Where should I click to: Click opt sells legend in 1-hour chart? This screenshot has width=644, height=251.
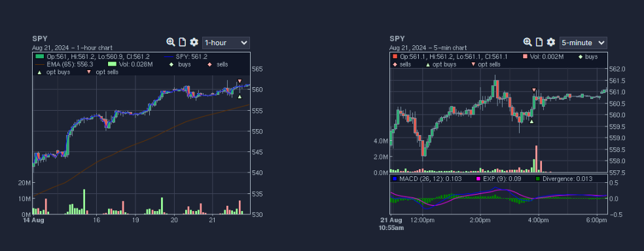[x=102, y=72]
